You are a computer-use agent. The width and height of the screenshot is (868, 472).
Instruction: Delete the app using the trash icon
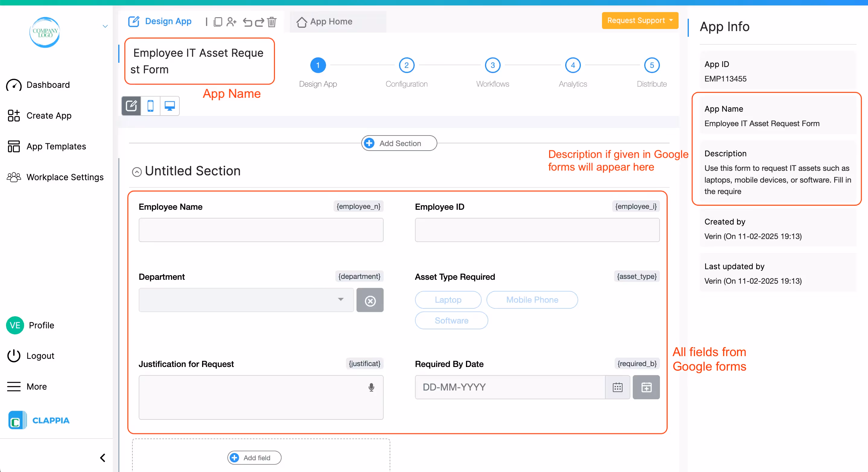click(271, 22)
